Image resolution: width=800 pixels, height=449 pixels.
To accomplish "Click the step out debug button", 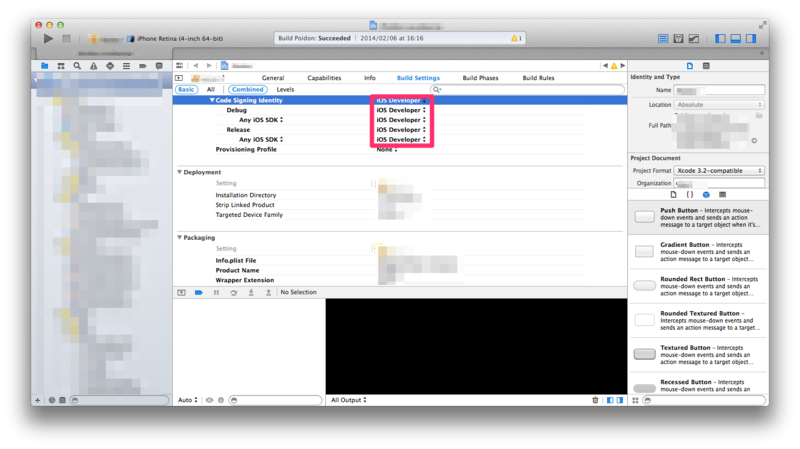I will point(268,292).
